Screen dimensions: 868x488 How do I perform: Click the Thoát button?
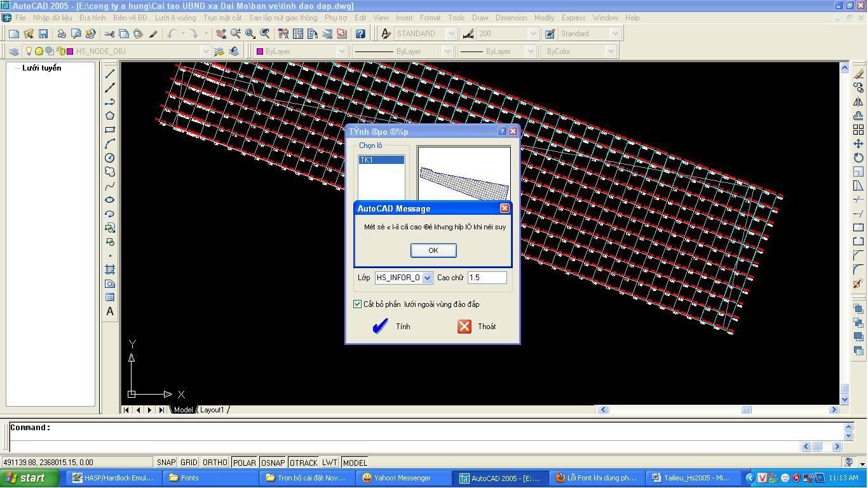477,327
